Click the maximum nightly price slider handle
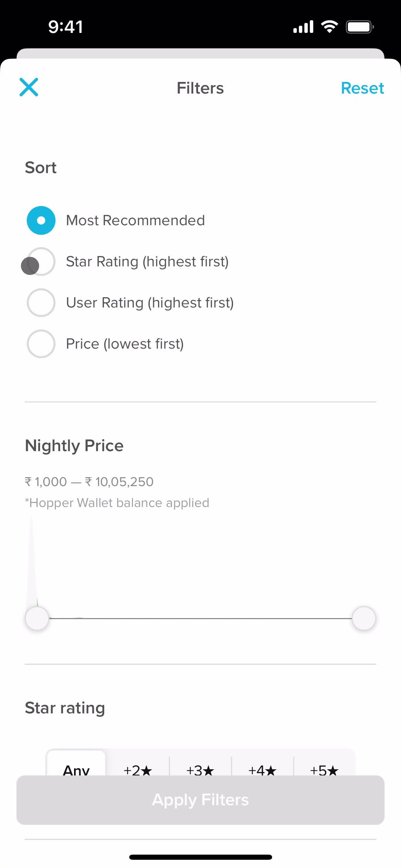Viewport: 401px width, 868px height. (364, 618)
